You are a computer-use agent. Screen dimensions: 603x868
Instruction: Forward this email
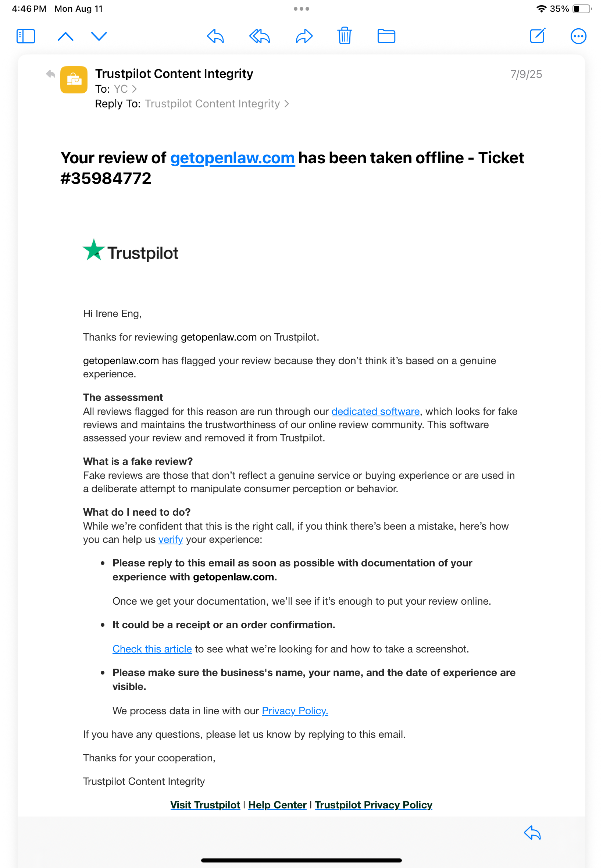click(304, 36)
